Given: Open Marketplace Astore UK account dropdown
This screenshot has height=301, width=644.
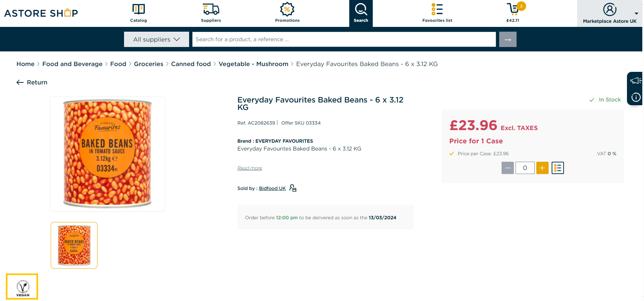Looking at the screenshot, I should [x=610, y=13].
